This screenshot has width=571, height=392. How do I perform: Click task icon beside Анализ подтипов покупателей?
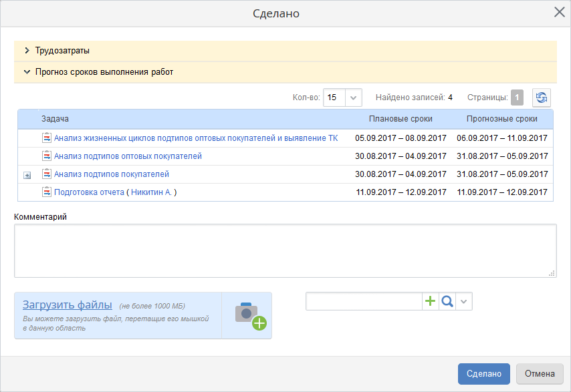pyautogui.click(x=47, y=174)
